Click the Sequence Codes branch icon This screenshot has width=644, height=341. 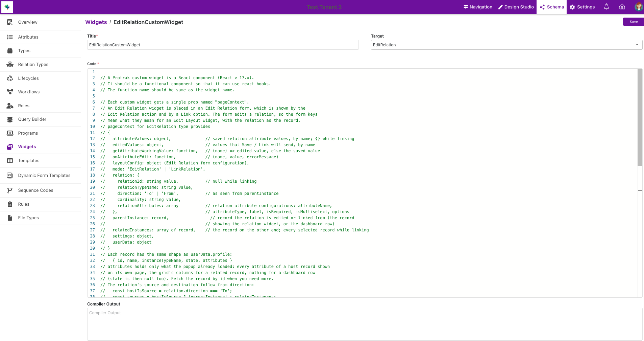point(10,190)
